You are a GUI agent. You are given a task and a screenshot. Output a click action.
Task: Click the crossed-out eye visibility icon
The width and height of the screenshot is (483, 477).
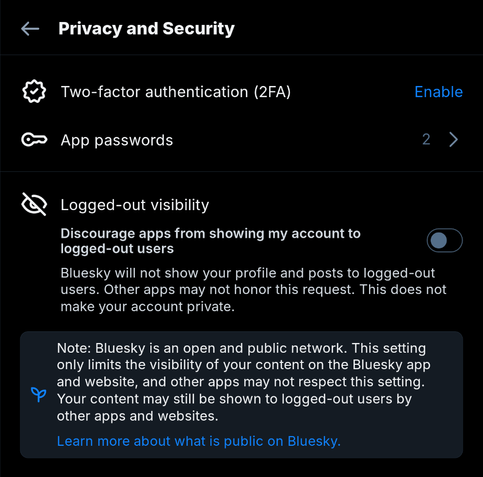(34, 204)
